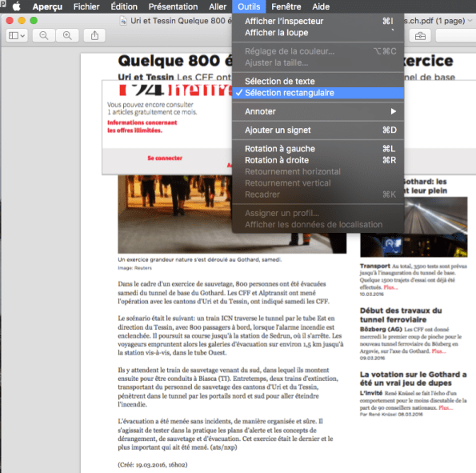Click the caption Image: Reuters
This screenshot has width=476, height=473.
tap(134, 268)
